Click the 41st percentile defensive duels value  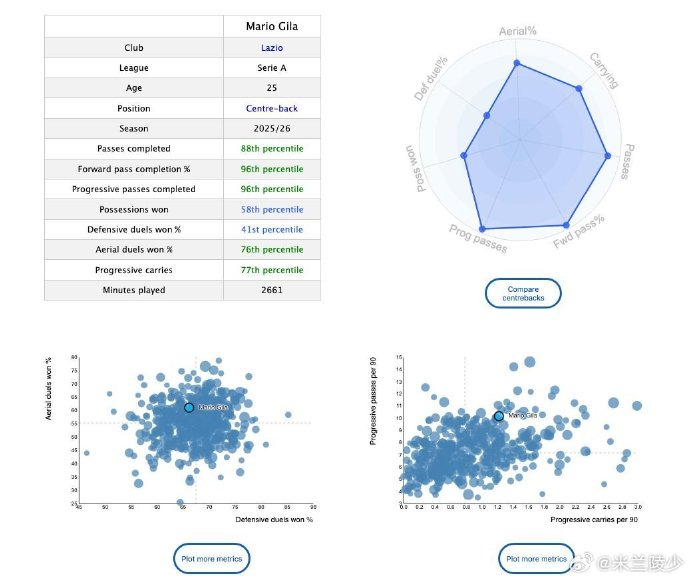click(x=272, y=229)
